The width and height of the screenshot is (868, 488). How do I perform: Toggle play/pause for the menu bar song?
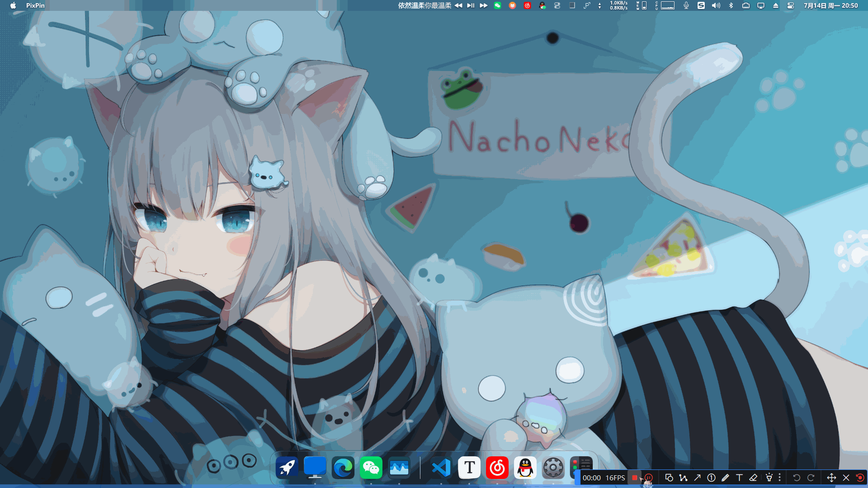(x=471, y=5)
